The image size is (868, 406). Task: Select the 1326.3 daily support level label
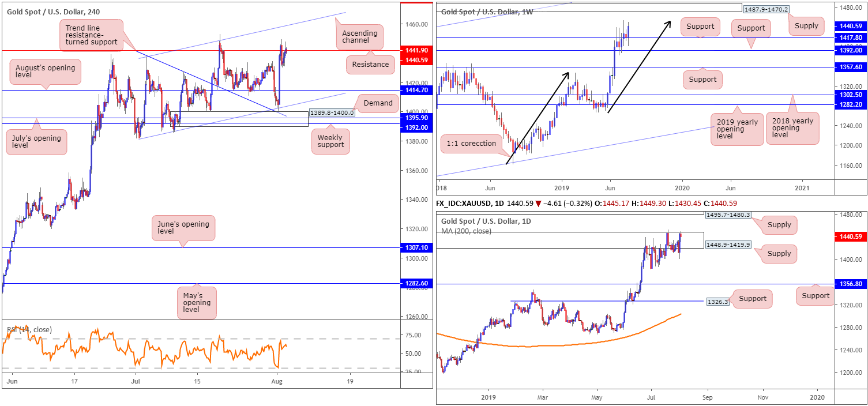pos(717,301)
